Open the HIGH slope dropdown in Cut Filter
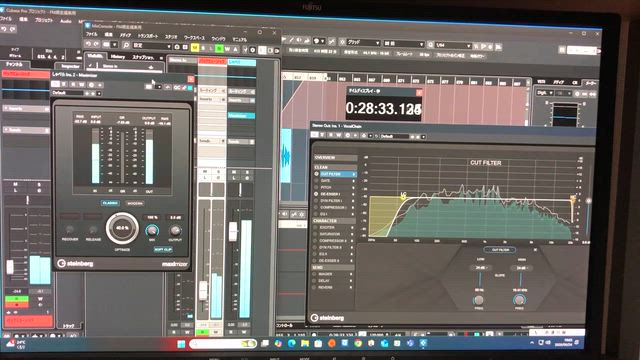The image size is (640, 360). point(521,268)
